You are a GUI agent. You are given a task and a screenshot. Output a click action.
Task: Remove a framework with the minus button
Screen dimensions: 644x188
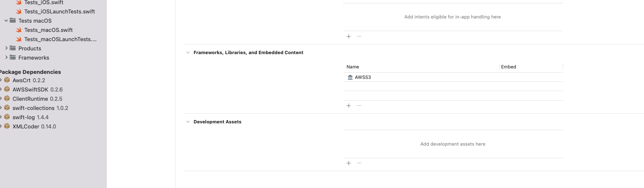359,106
